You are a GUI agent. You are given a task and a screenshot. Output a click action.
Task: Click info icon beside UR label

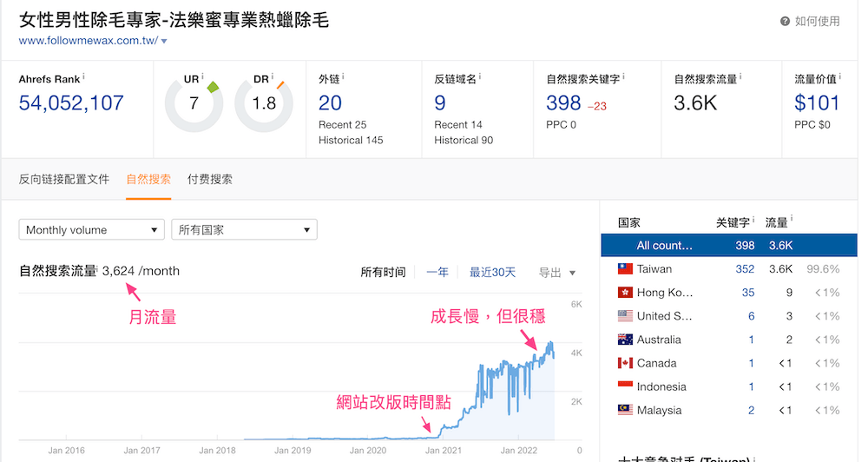[202, 76]
